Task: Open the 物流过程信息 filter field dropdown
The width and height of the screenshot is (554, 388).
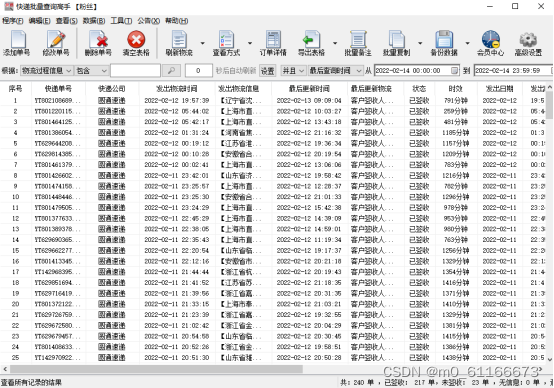Action: (47, 71)
